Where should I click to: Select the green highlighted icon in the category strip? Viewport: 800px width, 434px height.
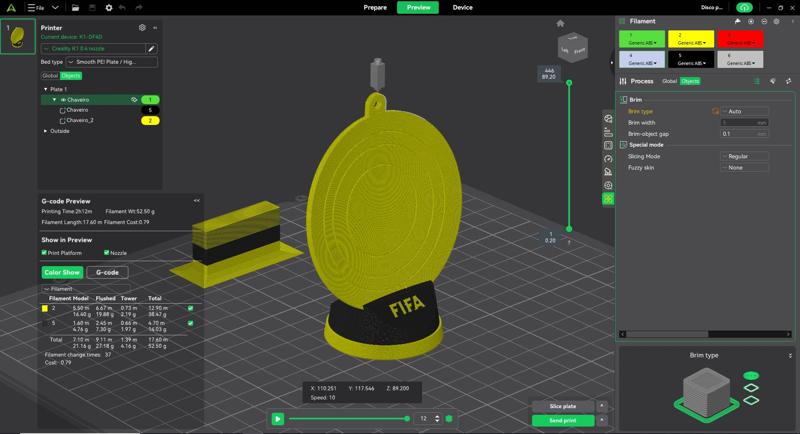click(608, 199)
